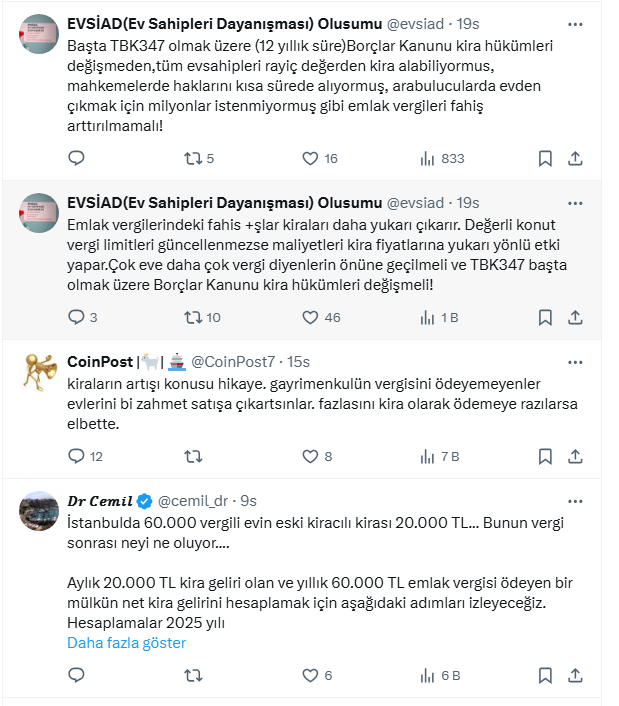
Task: Bookmark the first EVSİAD tweet
Action: [545, 158]
